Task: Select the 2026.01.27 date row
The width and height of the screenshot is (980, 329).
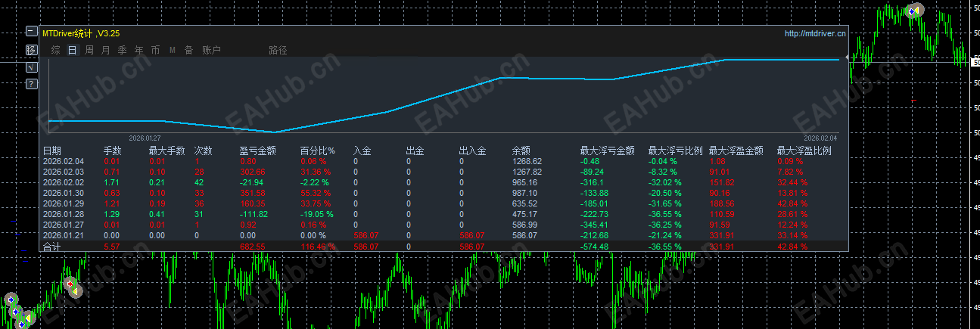Action: tap(64, 225)
